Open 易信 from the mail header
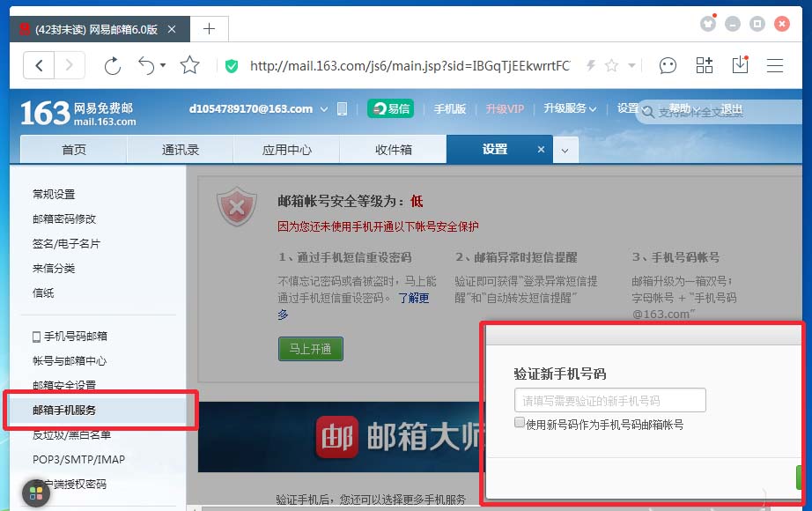 (x=390, y=107)
